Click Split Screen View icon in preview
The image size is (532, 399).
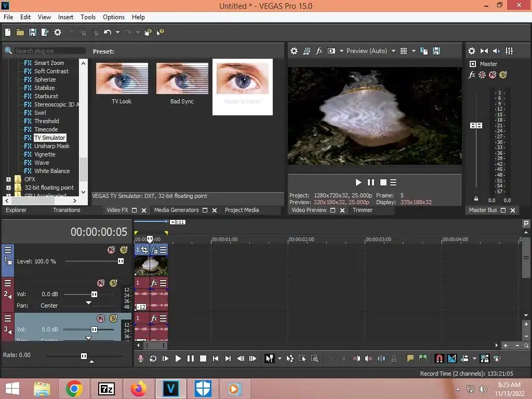[x=331, y=51]
